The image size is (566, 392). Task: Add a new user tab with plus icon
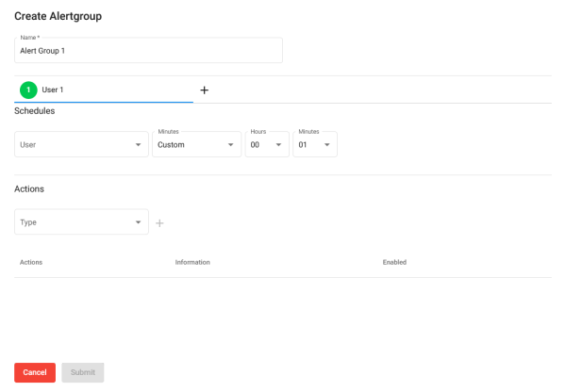(x=205, y=90)
